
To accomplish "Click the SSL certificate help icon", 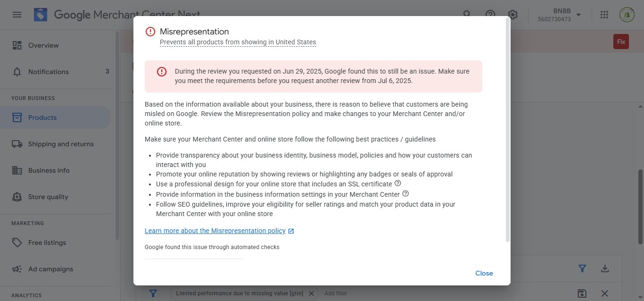I will (x=397, y=183).
